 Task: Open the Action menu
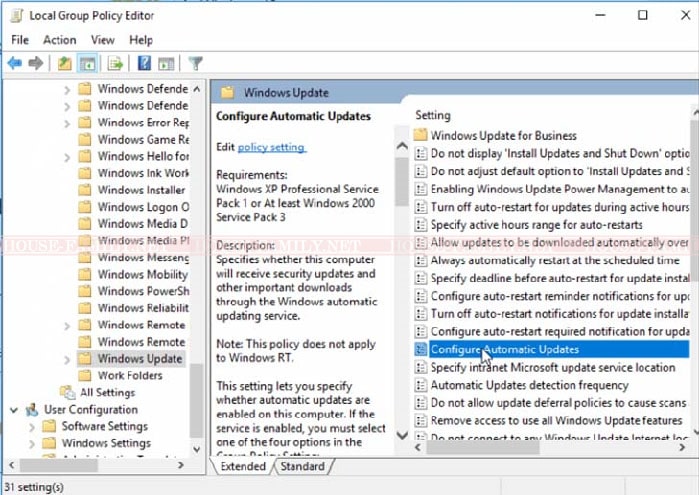(x=60, y=40)
